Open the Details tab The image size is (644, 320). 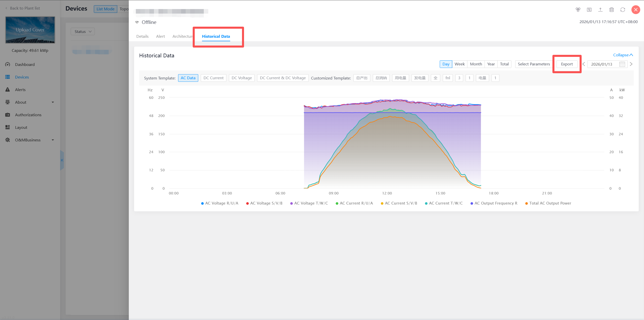(142, 36)
